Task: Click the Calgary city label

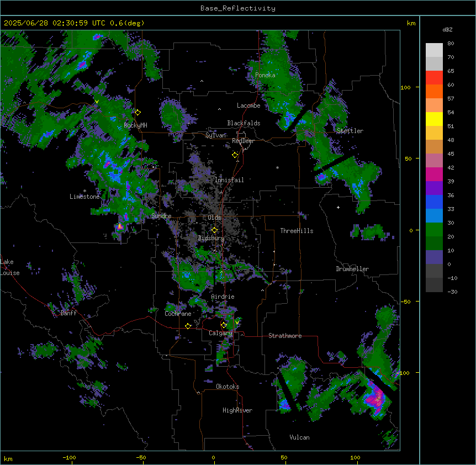Action: (x=220, y=333)
